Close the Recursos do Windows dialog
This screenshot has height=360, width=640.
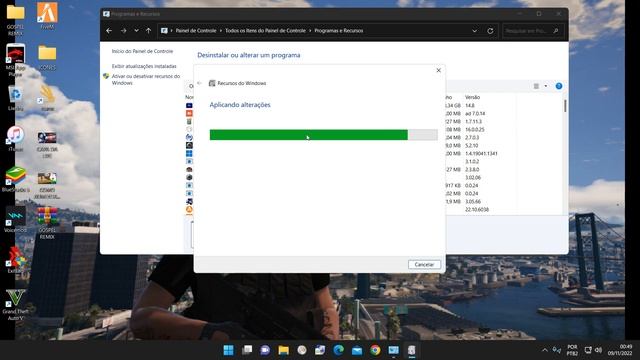(x=438, y=70)
